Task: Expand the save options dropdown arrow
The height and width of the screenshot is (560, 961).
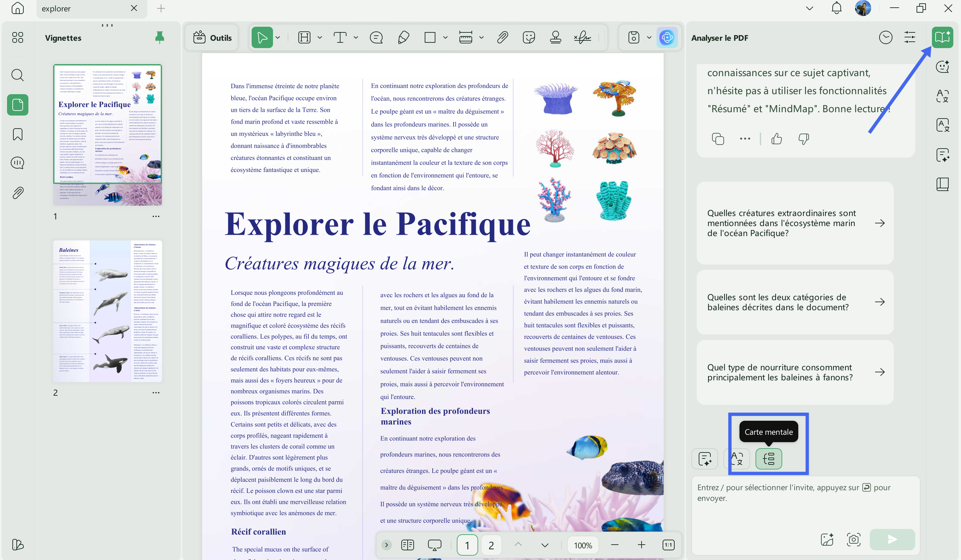Action: point(649,37)
